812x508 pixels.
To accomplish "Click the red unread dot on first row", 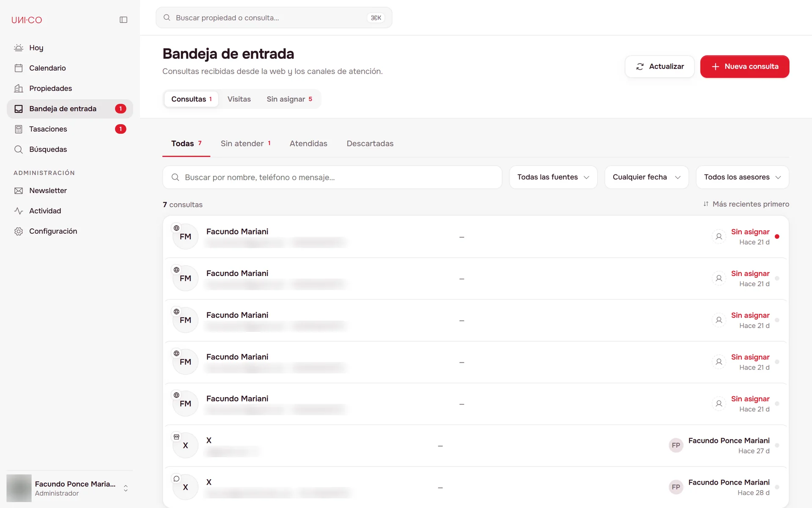I will point(777,237).
